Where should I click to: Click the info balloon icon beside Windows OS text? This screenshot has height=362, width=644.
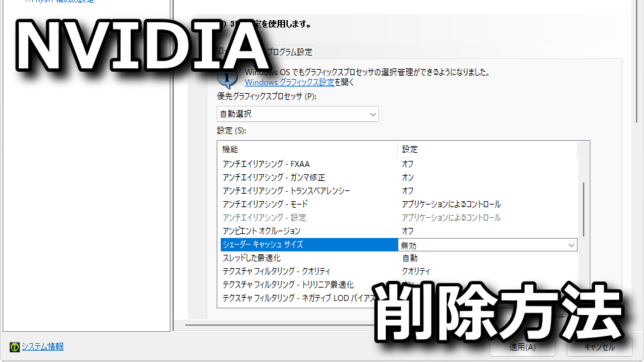pyautogui.click(x=227, y=79)
